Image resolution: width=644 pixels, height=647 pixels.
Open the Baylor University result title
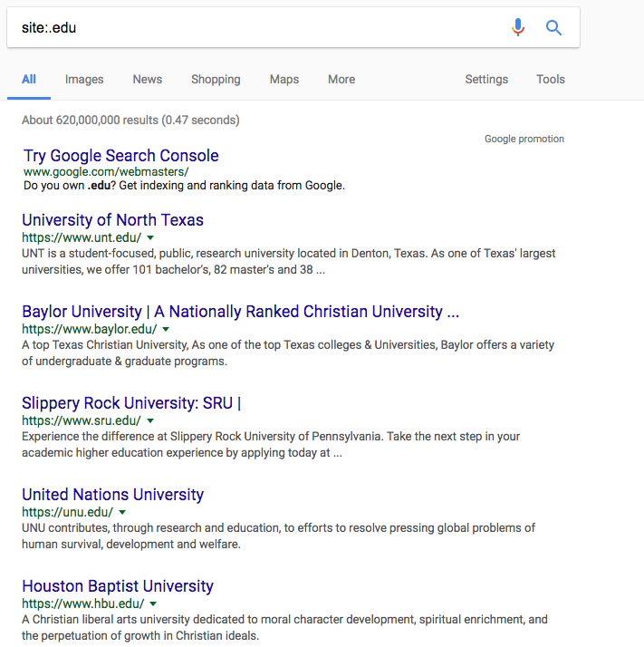pyautogui.click(x=241, y=312)
